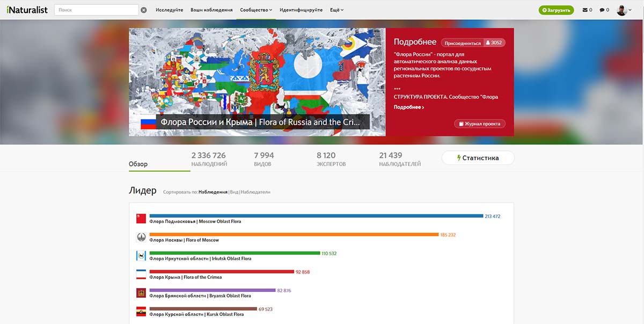Click the Bryansk Oblast flag icon
The width and height of the screenshot is (644, 324).
tap(141, 293)
